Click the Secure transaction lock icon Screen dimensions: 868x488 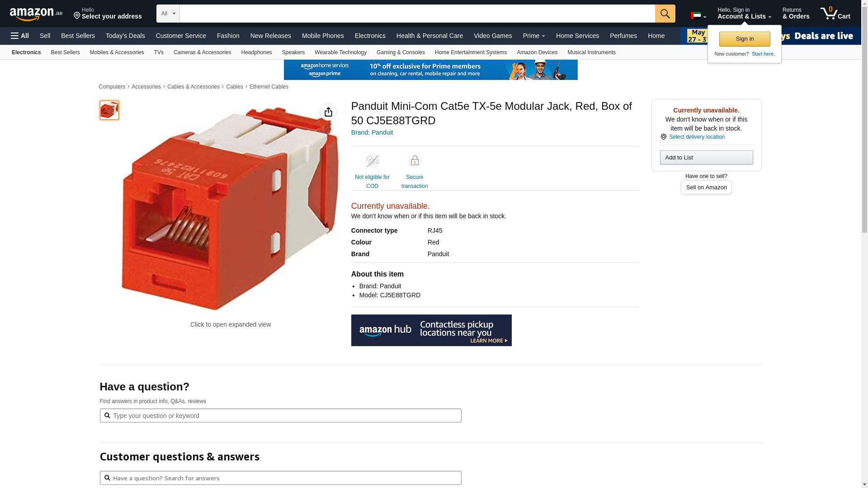coord(415,161)
